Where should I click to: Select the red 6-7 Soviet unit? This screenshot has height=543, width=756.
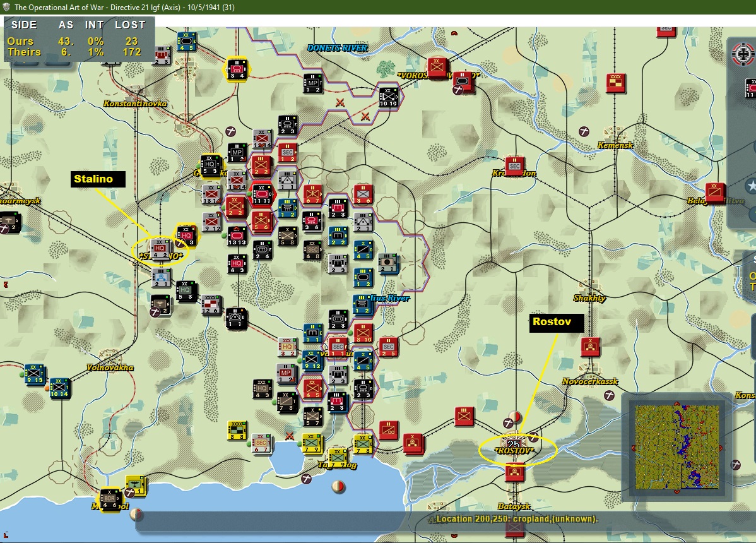(313, 194)
